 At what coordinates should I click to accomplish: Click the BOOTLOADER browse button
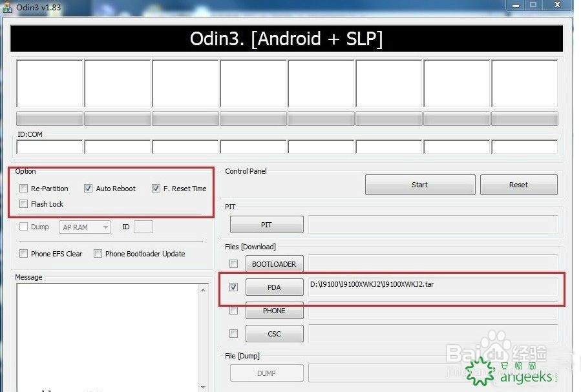coord(275,264)
